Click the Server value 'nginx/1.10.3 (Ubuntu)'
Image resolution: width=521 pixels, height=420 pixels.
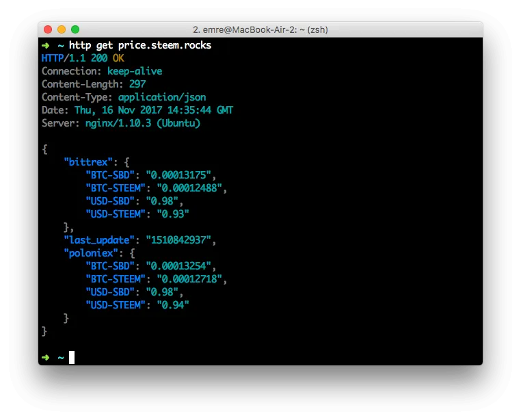tap(143, 123)
